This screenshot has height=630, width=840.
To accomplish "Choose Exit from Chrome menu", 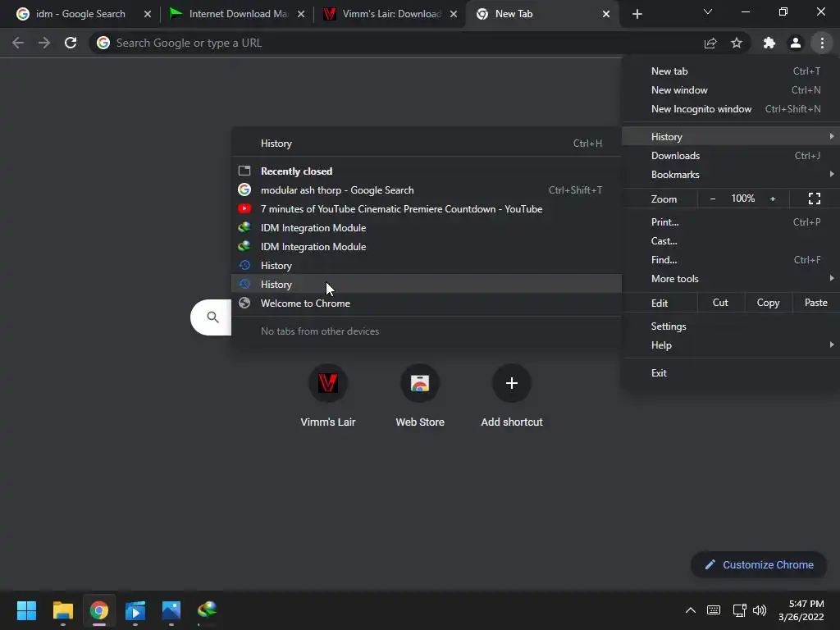I will coord(731,373).
